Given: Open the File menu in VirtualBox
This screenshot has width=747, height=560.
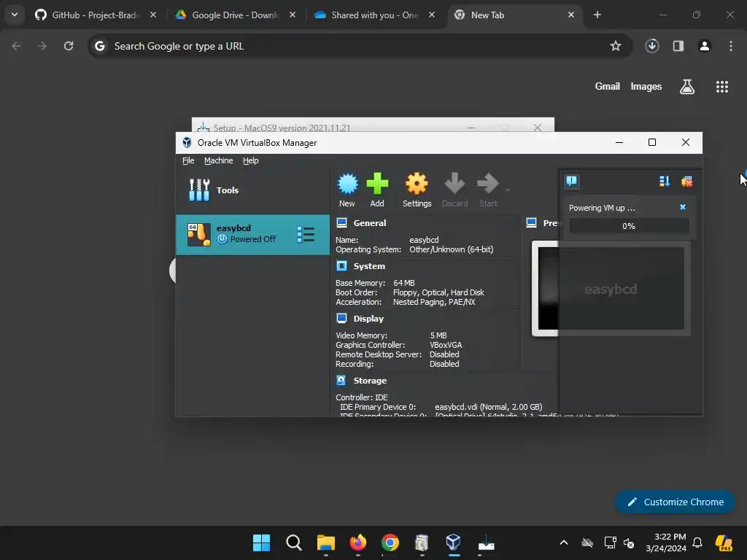Looking at the screenshot, I should coord(188,160).
